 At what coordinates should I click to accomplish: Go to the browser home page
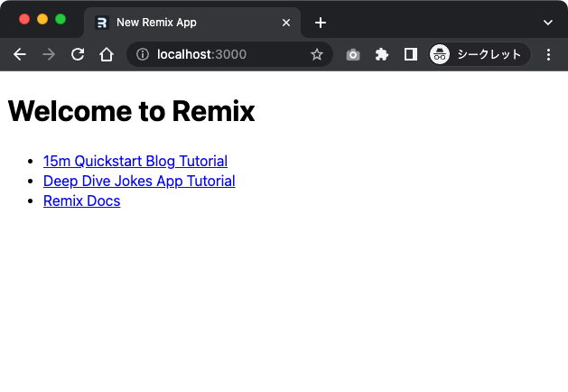coord(107,54)
